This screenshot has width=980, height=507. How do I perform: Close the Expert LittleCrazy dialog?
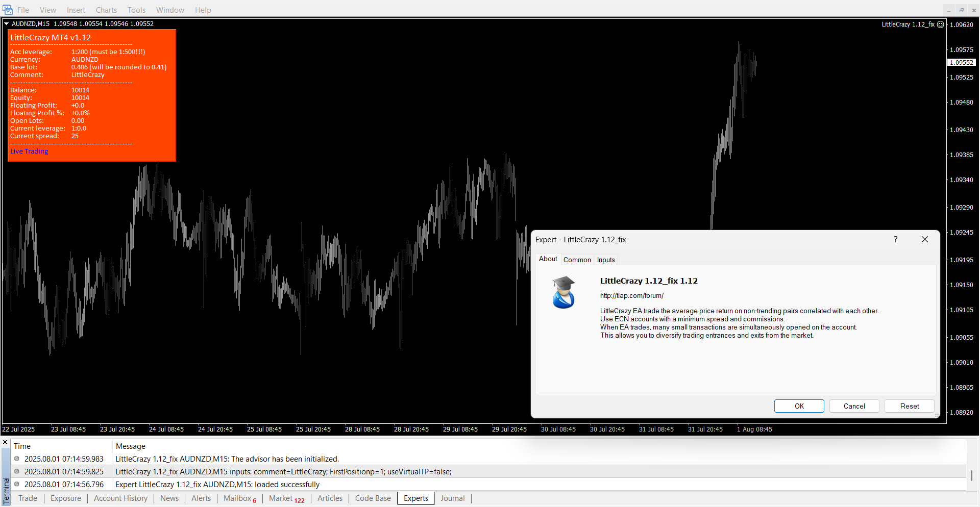pos(924,239)
